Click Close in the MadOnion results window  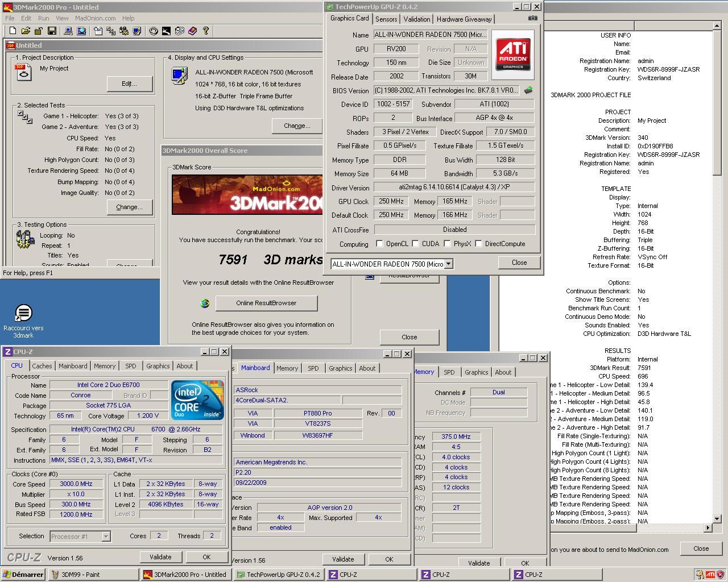click(701, 548)
